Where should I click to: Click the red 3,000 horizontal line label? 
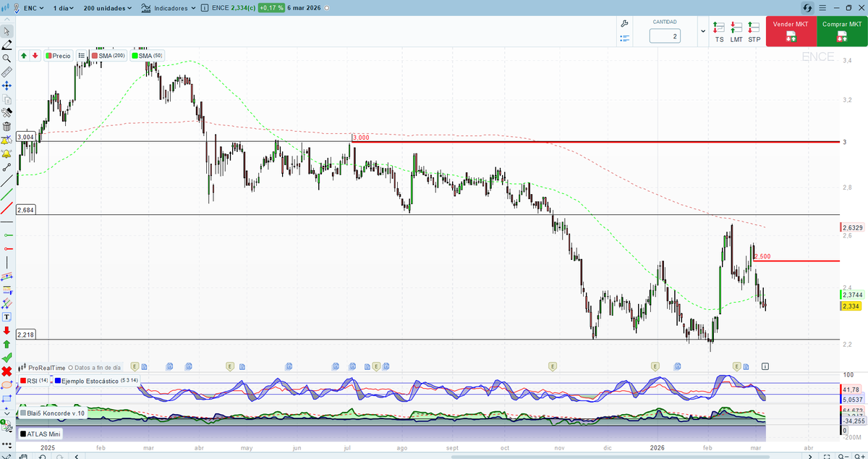click(x=360, y=137)
